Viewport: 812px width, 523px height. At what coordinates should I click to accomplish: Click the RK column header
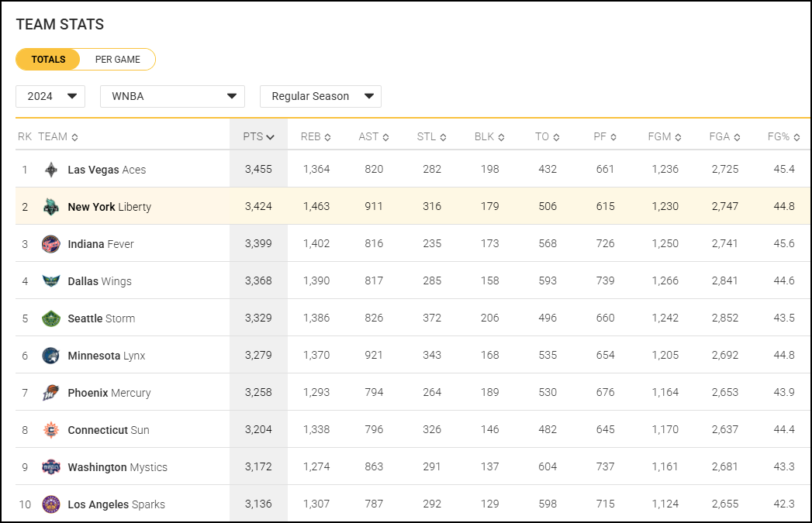tap(25, 136)
